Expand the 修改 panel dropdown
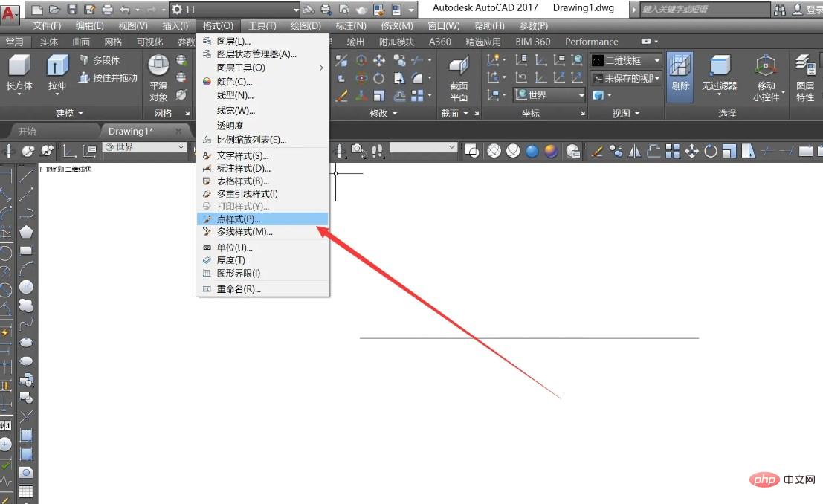823x504 pixels. 384,113
